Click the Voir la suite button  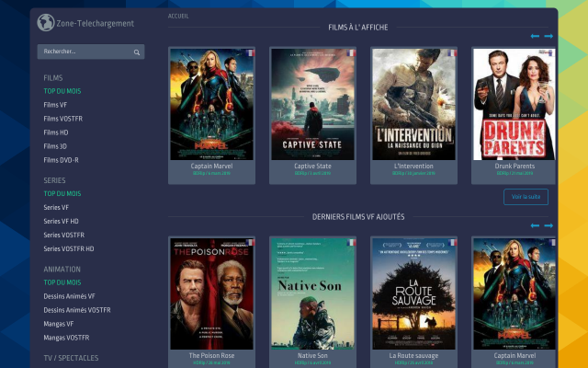[526, 197]
